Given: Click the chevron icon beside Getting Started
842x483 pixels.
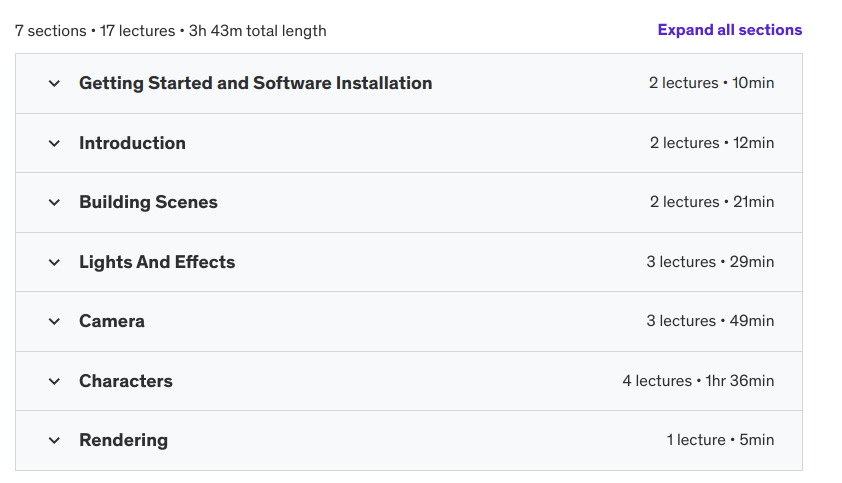Looking at the screenshot, I should pos(55,84).
